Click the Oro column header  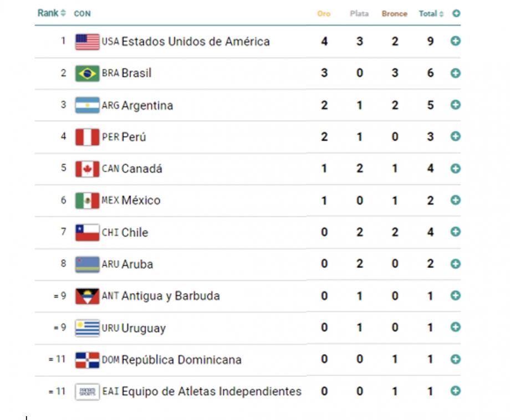(x=324, y=13)
